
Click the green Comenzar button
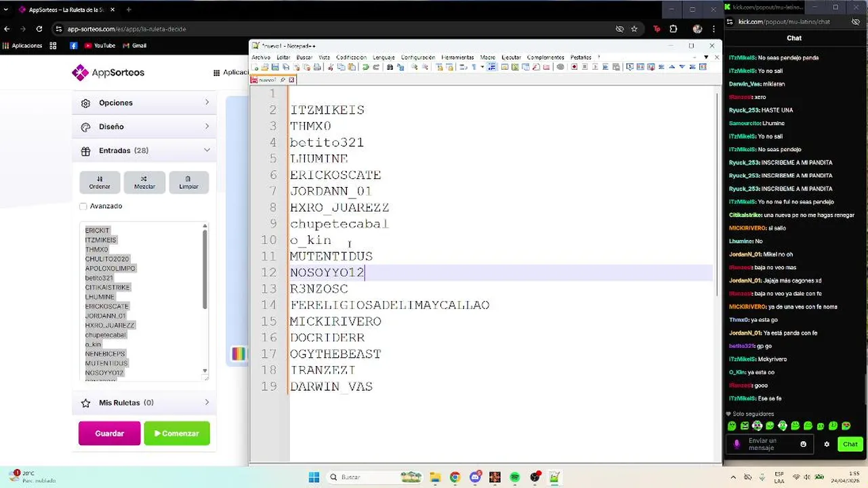pos(177,433)
